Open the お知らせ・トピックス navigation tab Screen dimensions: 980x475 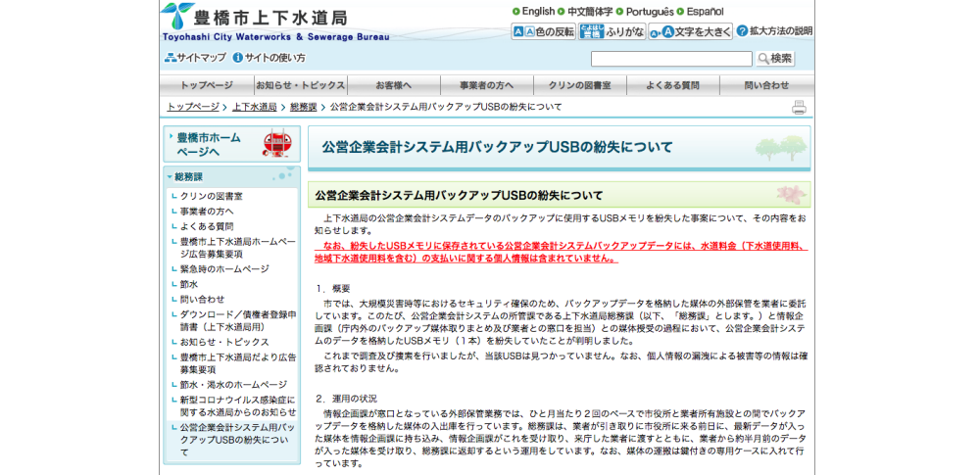[x=301, y=85]
